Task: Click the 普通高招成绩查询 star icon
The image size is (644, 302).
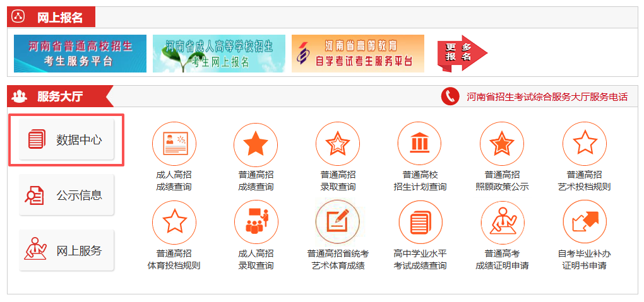Action: click(256, 144)
